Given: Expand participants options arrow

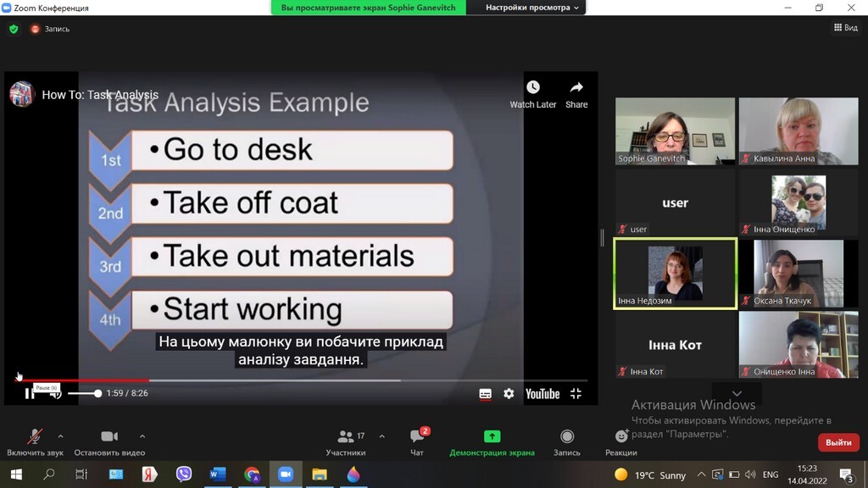Looking at the screenshot, I should 382,436.
